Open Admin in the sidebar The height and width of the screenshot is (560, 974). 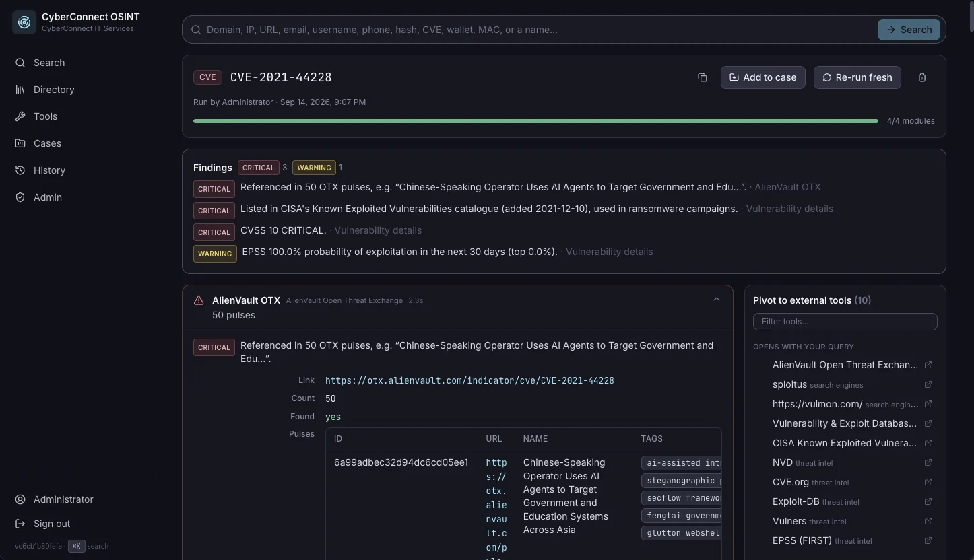[x=79, y=197]
